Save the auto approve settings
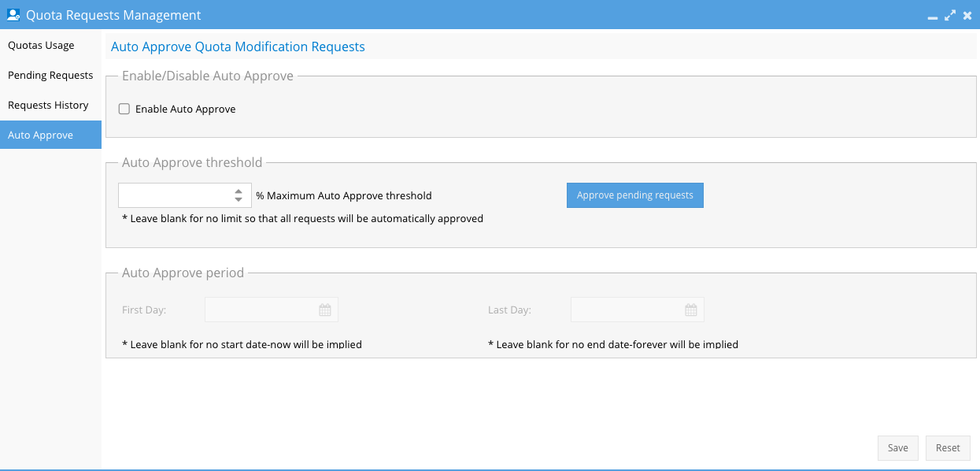This screenshot has height=471, width=980. pyautogui.click(x=898, y=448)
